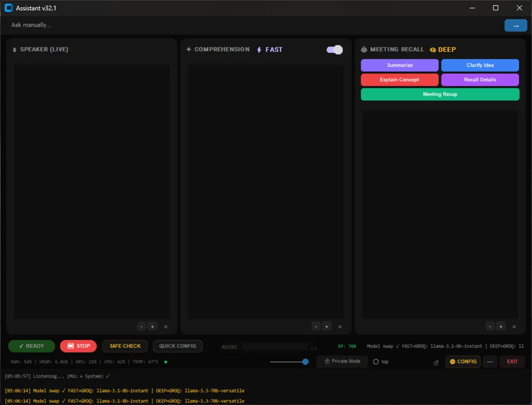Run the SAFE CHECK button
The height and width of the screenshot is (405, 532).
click(x=125, y=346)
